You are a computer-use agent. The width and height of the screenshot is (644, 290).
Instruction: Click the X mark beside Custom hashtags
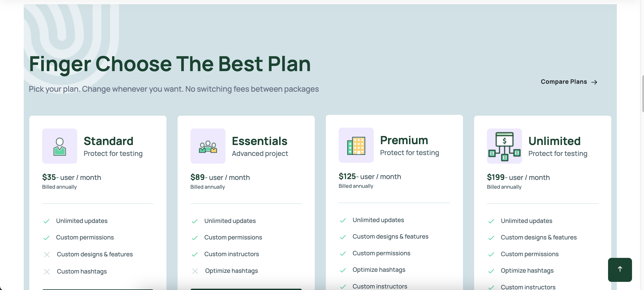47,272
